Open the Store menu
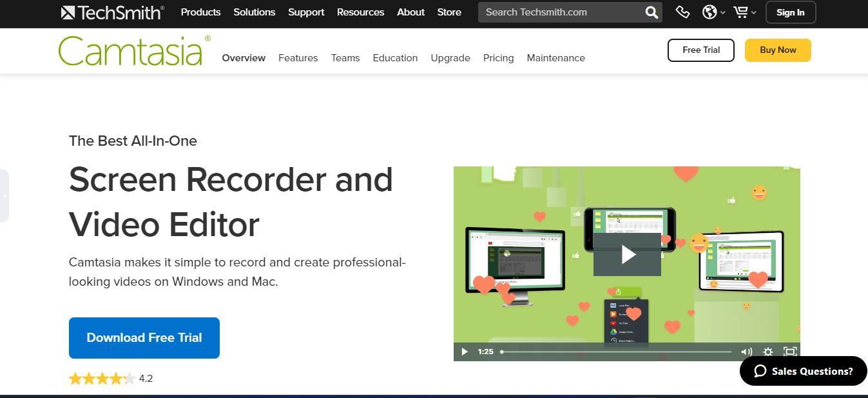Viewport: 868px width, 398px height. click(x=449, y=12)
